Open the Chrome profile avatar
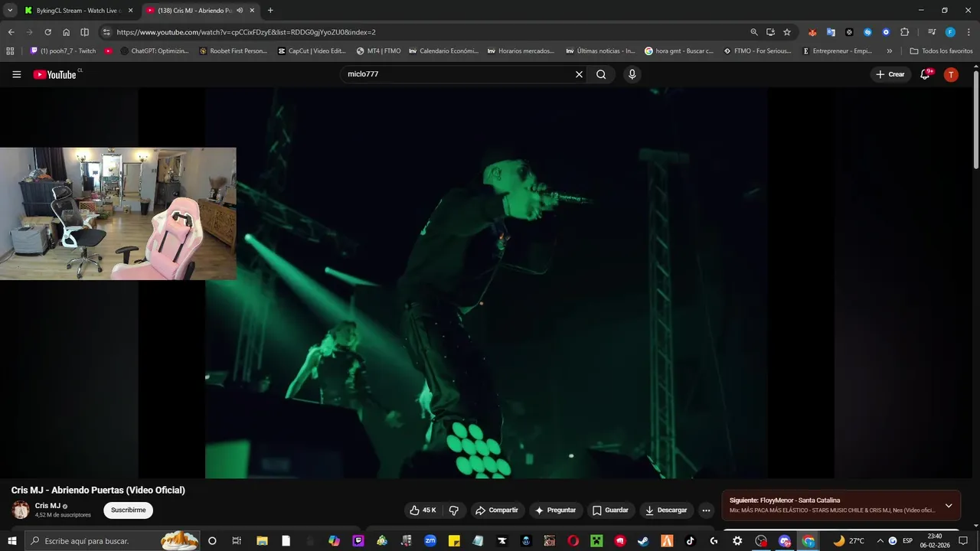The width and height of the screenshot is (980, 551). coord(950,32)
